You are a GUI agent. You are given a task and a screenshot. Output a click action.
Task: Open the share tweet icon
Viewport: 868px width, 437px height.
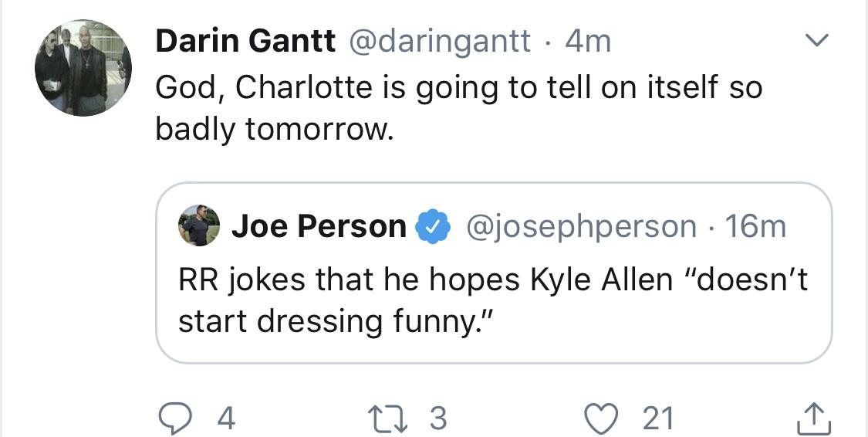[x=814, y=418]
